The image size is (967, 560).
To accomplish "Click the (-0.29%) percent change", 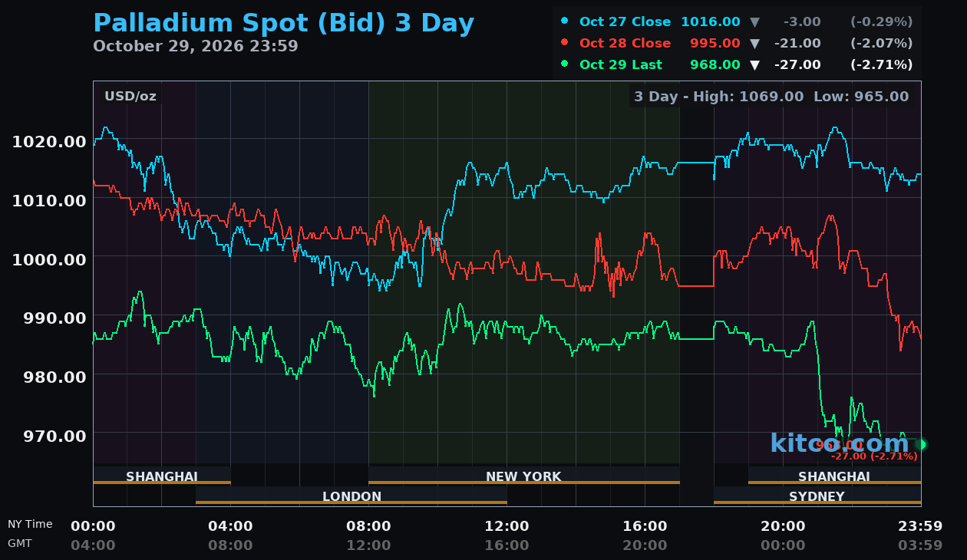I will click(881, 21).
